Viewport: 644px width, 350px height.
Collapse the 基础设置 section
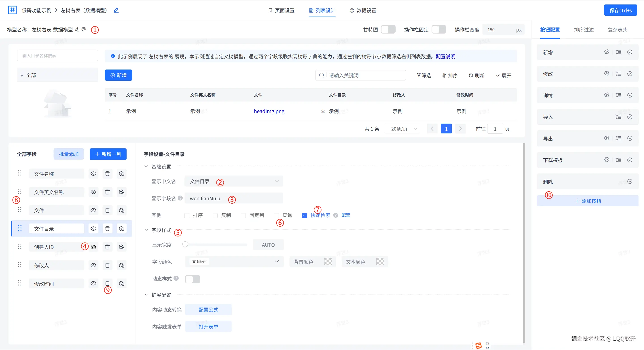146,166
